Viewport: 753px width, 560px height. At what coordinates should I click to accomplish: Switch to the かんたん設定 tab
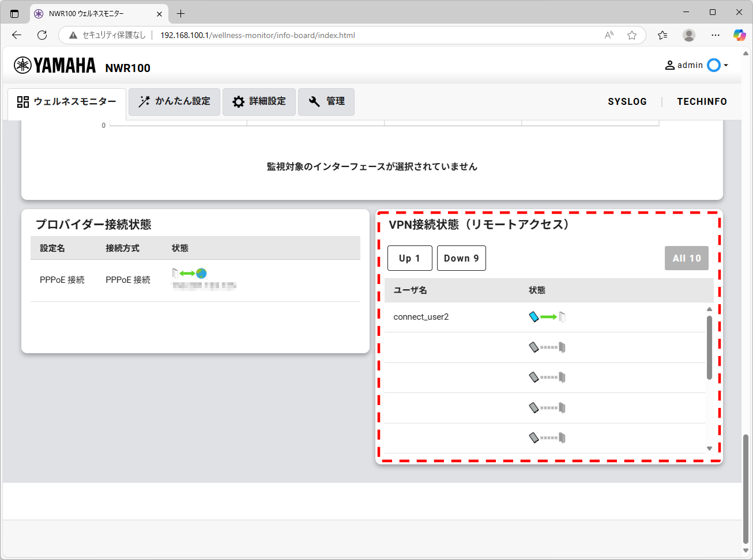[174, 101]
